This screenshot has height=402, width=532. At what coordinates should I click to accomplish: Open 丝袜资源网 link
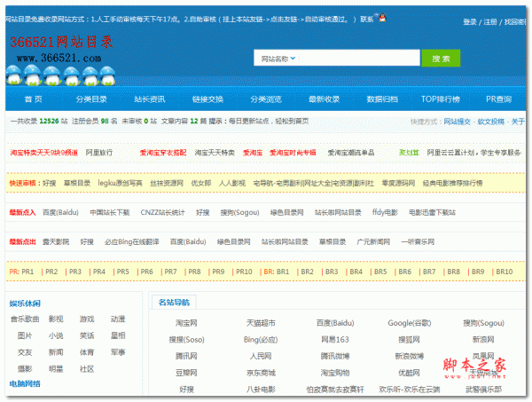click(167, 183)
